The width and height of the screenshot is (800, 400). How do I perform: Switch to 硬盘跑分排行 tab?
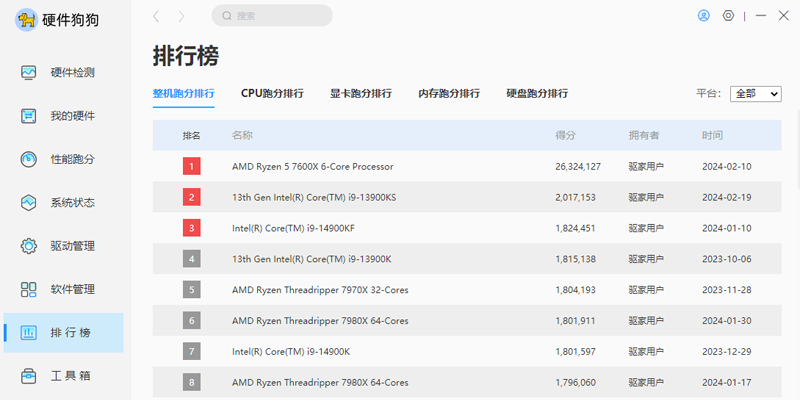(537, 94)
